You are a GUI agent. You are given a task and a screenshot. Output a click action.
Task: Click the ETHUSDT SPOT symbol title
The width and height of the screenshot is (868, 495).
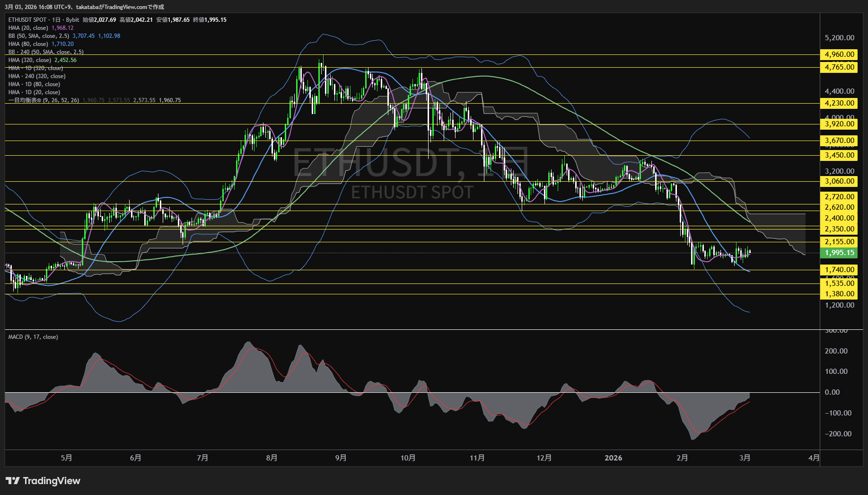(x=27, y=20)
